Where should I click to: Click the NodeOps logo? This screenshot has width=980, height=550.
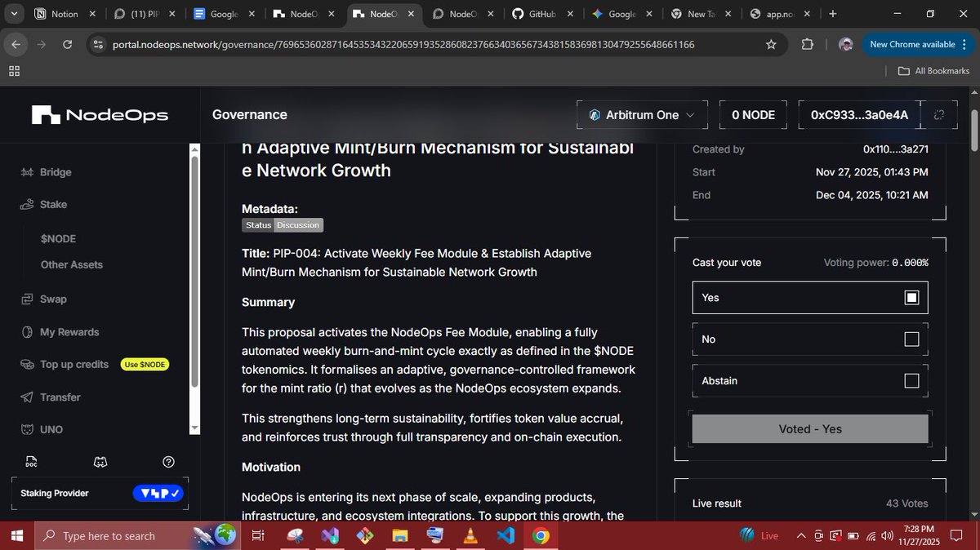click(x=100, y=115)
